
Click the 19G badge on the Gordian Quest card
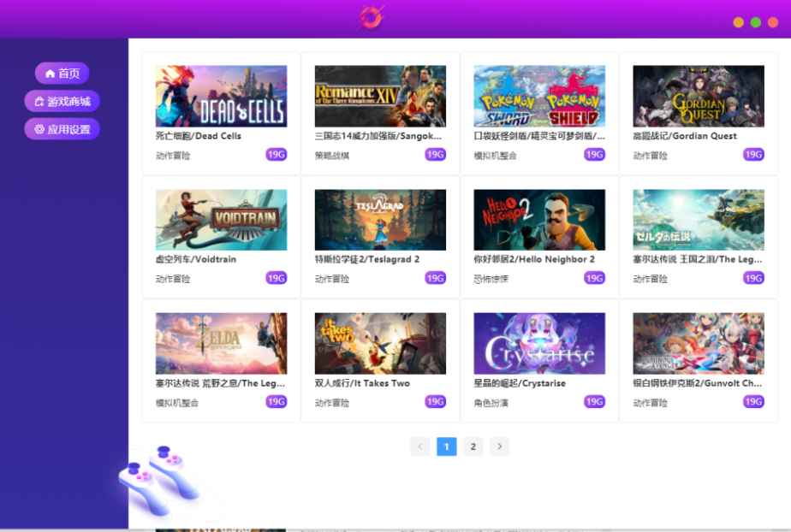pos(752,155)
